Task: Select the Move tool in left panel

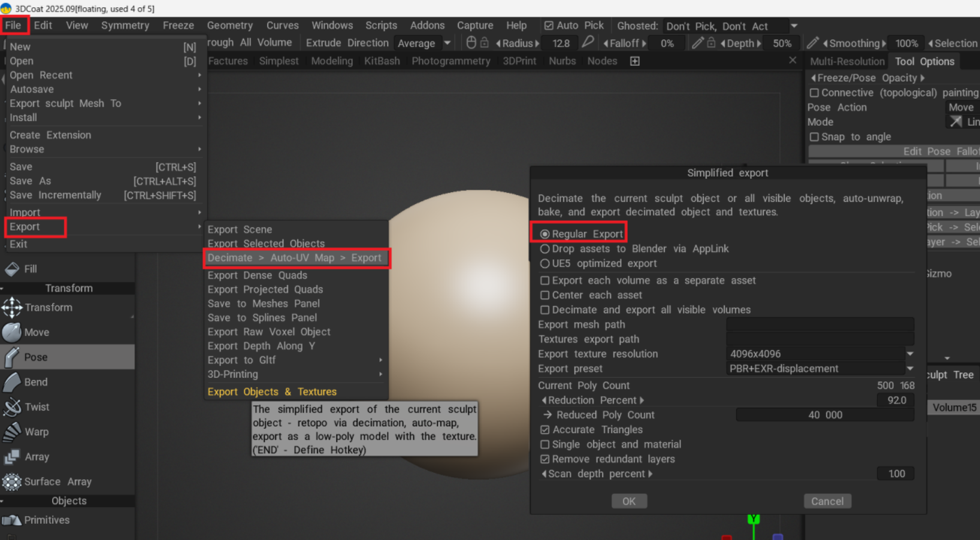Action: pyautogui.click(x=67, y=332)
